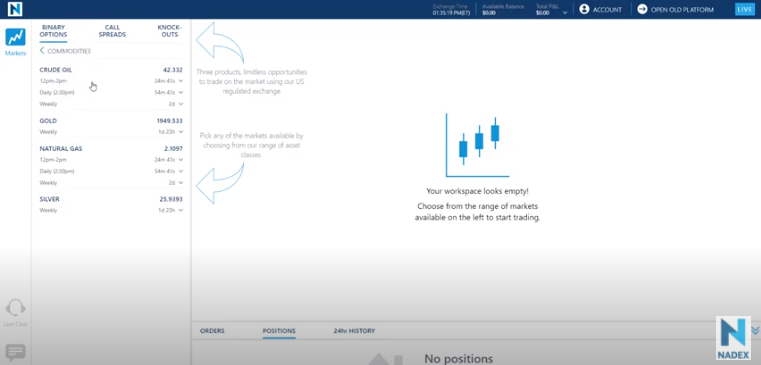
Task: Select the Crude Oil Weekly contract row
Action: (111, 104)
